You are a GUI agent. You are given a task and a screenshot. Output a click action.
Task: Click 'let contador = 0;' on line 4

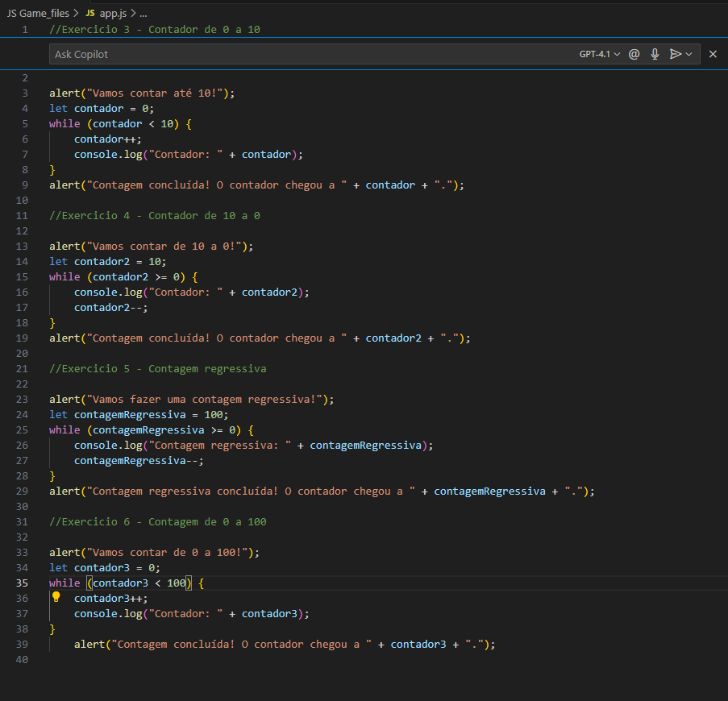102,109
